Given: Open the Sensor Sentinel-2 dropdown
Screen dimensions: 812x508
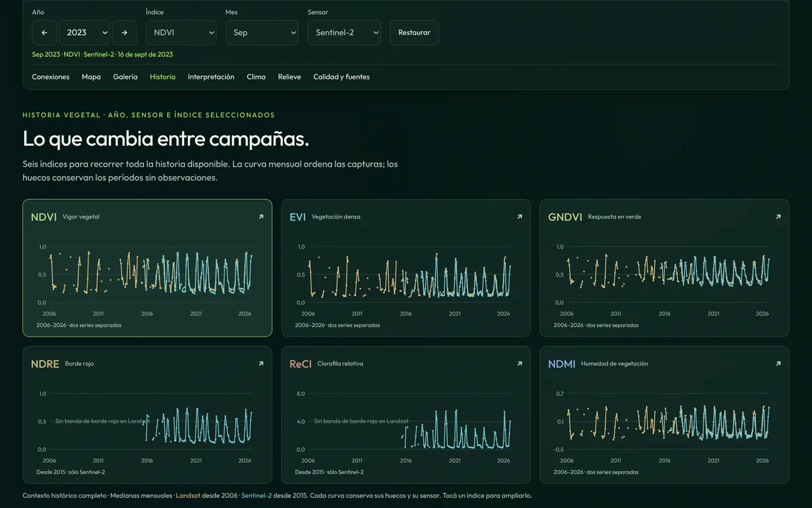Looking at the screenshot, I should (x=344, y=33).
